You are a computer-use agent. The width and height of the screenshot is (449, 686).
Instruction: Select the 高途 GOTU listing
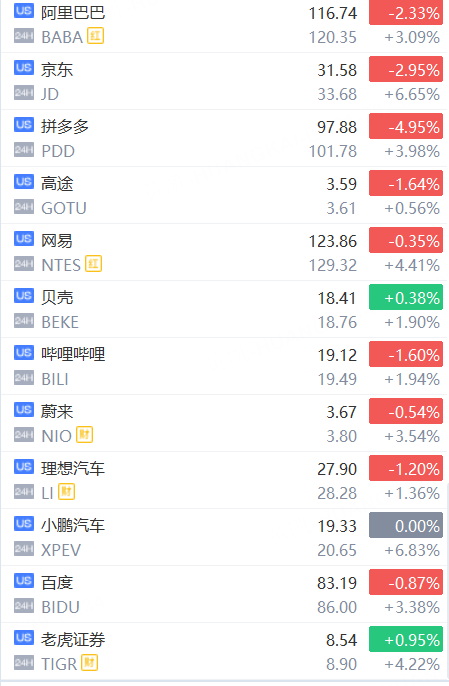click(x=224, y=195)
